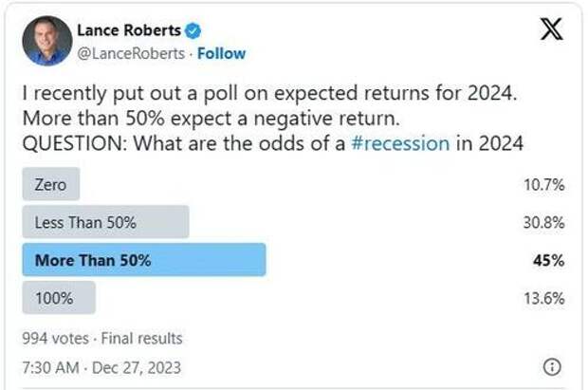
Task: Click the 30.8% result percentage
Action: 543,223
